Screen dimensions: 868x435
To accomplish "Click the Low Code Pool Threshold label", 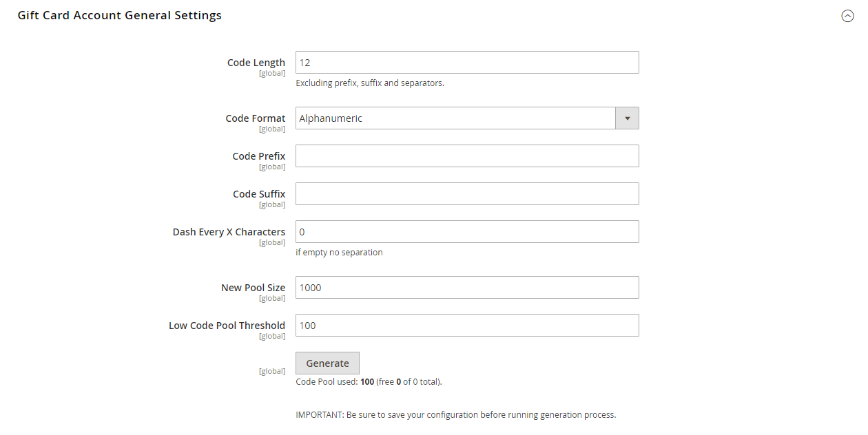I will (227, 326).
